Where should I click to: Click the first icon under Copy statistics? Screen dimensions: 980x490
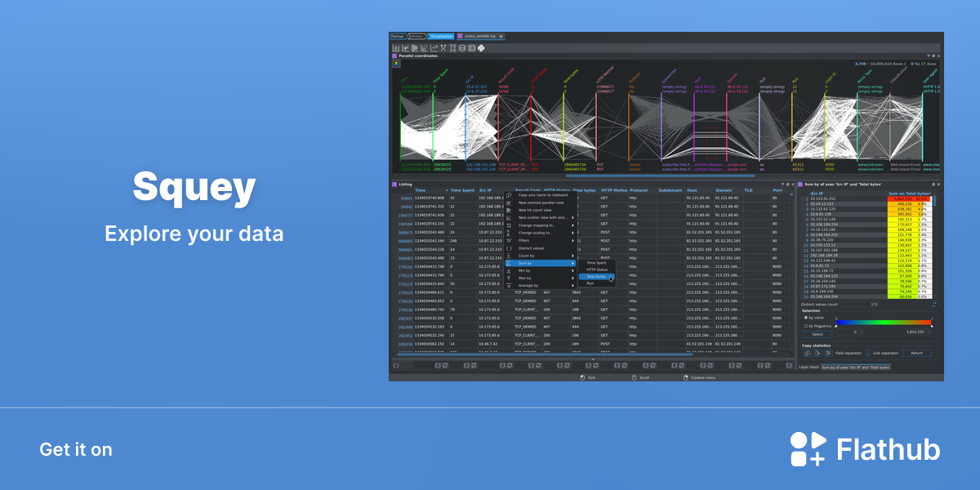coord(806,353)
